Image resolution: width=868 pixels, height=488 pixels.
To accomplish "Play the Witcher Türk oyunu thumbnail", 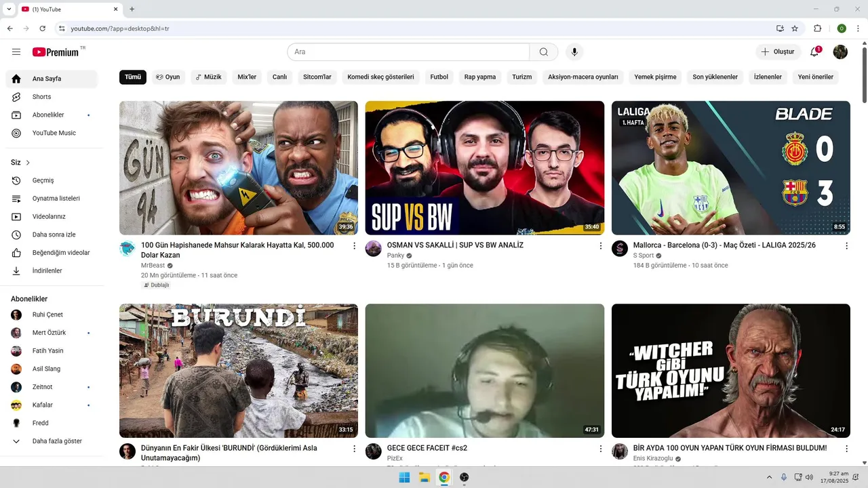I will (731, 371).
